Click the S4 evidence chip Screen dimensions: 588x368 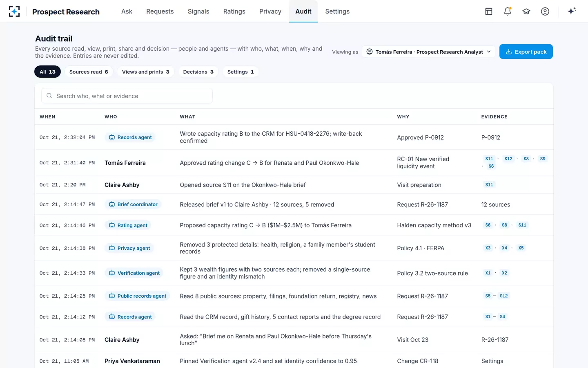503,316
